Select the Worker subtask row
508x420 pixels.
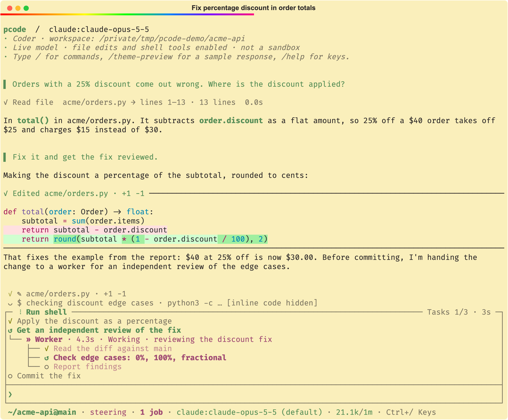[x=149, y=339]
